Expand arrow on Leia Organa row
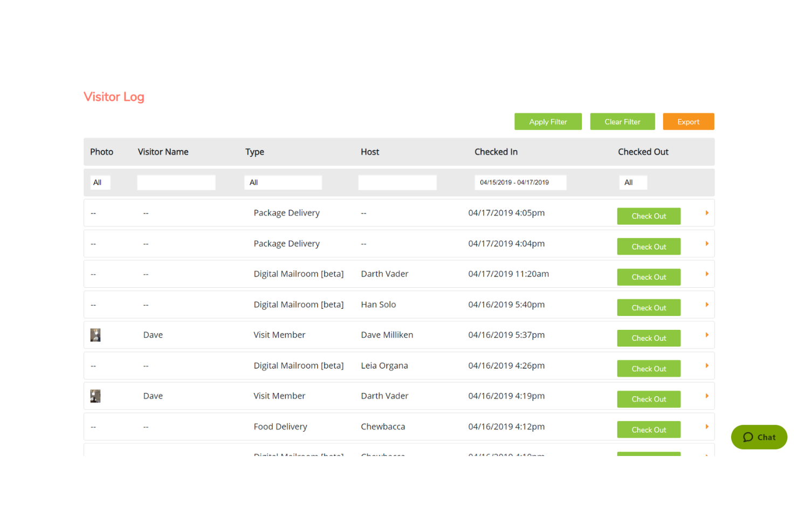Viewport: 798px width, 532px height. pos(706,365)
